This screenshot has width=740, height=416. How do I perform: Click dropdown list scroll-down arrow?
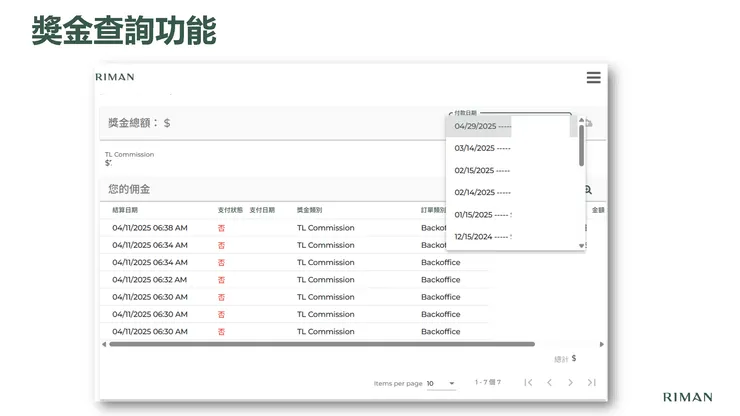(x=581, y=246)
